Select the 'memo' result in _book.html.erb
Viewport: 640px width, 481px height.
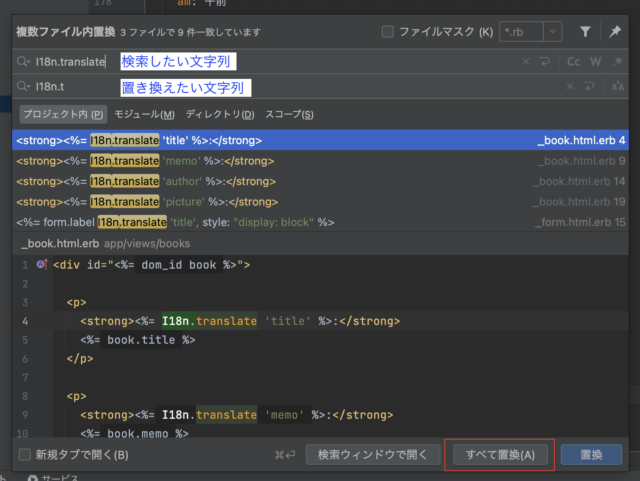point(320,161)
